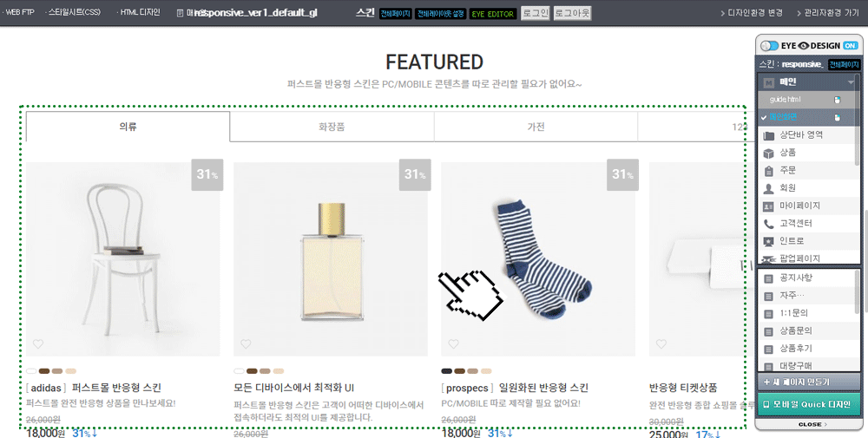The height and width of the screenshot is (438, 868).
Task: Open the 마이페이지 ID card icon
Action: click(x=768, y=206)
